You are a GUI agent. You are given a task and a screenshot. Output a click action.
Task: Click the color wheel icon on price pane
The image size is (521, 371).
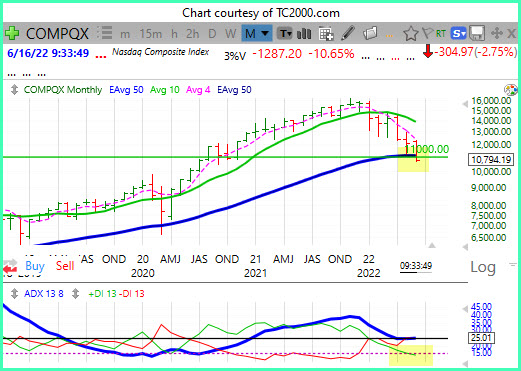tap(511, 90)
